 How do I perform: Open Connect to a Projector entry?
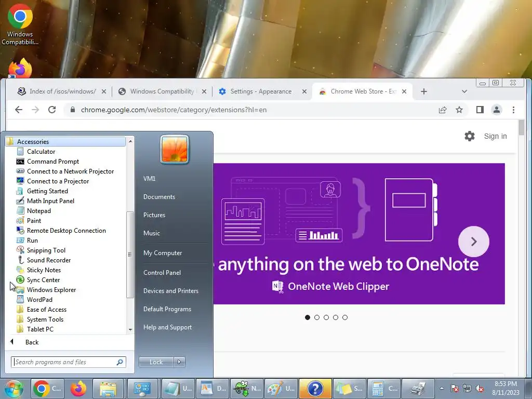[x=58, y=181]
